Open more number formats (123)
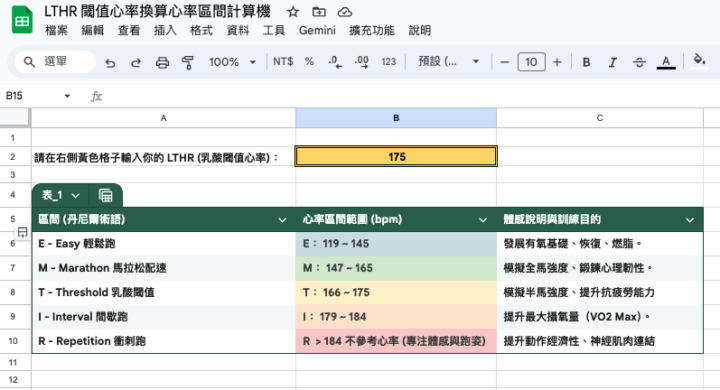 coord(388,62)
